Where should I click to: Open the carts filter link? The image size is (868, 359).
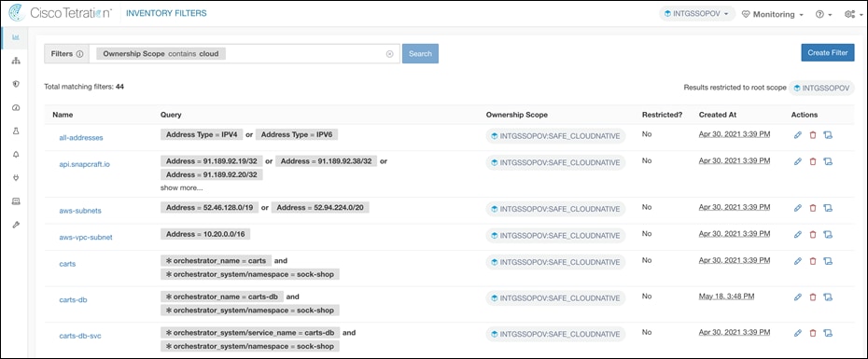pos(67,264)
